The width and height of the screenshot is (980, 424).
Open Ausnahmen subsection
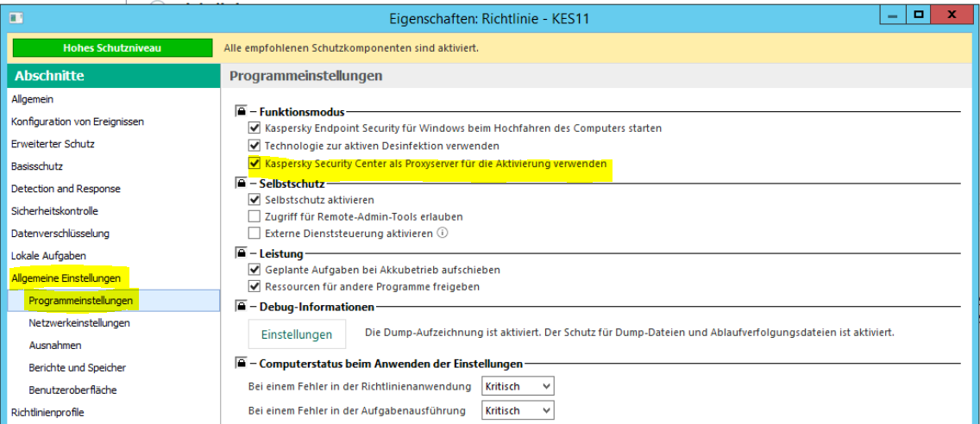coord(55,346)
